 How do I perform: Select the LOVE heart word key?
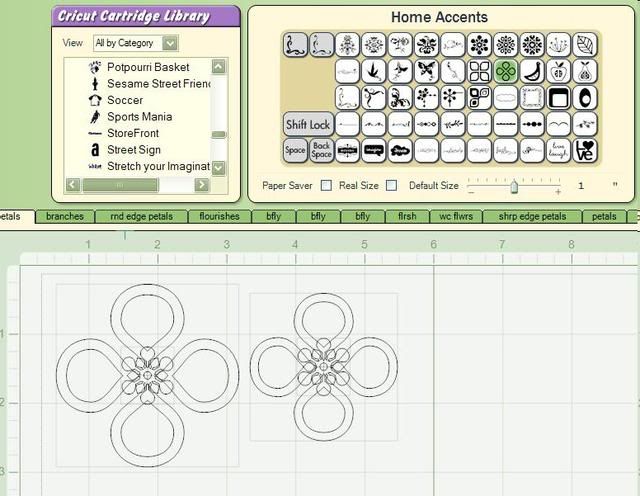coord(585,150)
